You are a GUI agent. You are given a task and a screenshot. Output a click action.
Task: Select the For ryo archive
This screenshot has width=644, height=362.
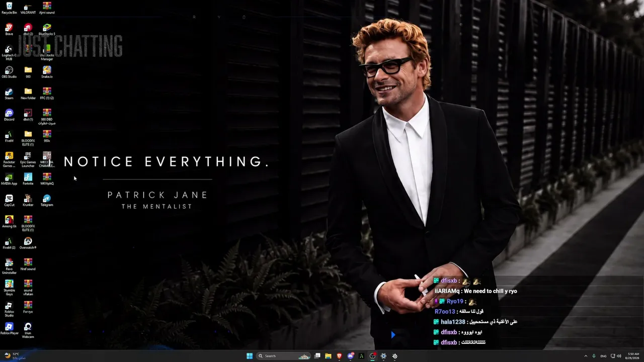(x=28, y=307)
